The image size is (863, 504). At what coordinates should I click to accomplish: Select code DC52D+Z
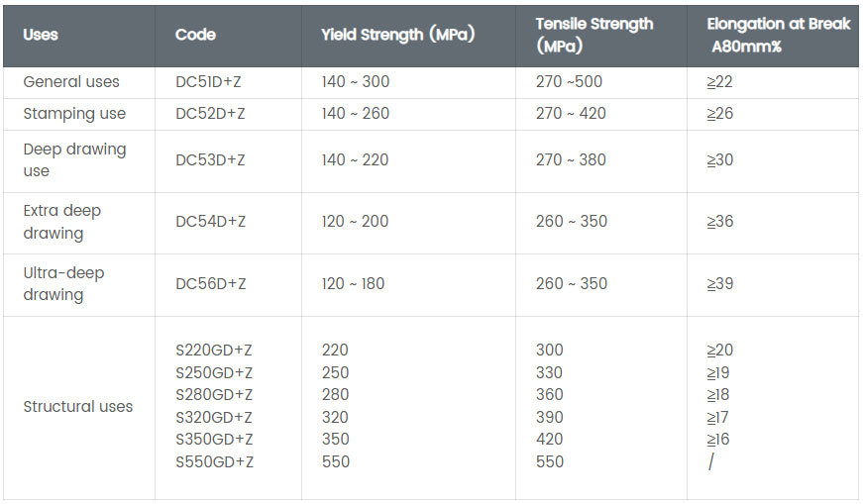point(210,114)
